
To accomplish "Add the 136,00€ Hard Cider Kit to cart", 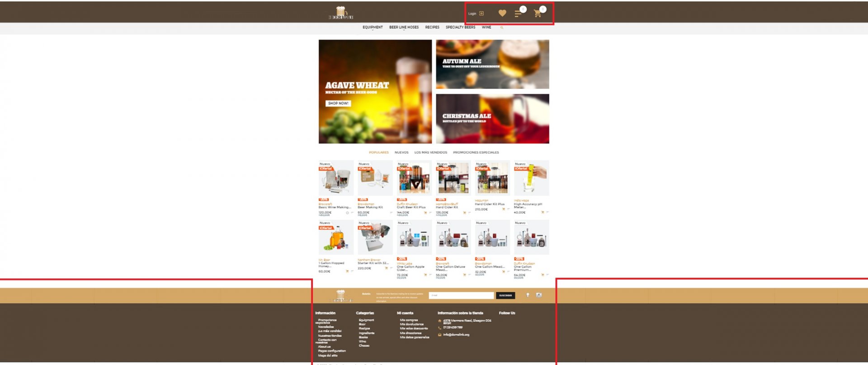I will [x=464, y=213].
